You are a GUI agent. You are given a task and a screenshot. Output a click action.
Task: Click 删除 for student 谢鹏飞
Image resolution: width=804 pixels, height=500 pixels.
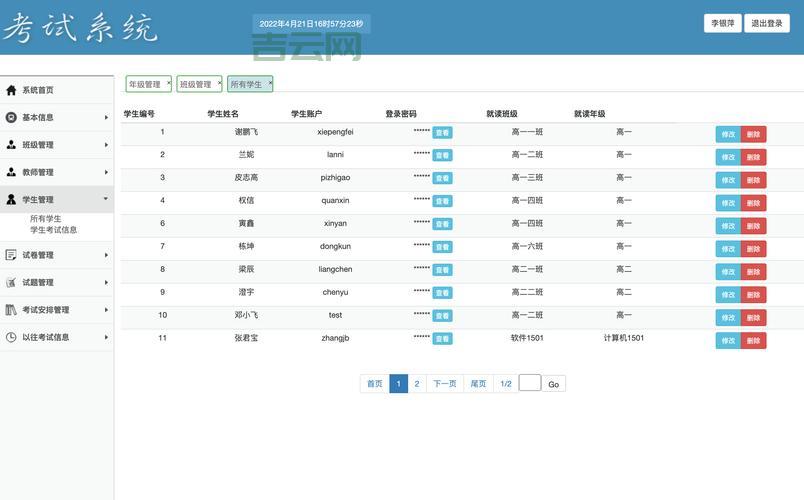(x=753, y=134)
